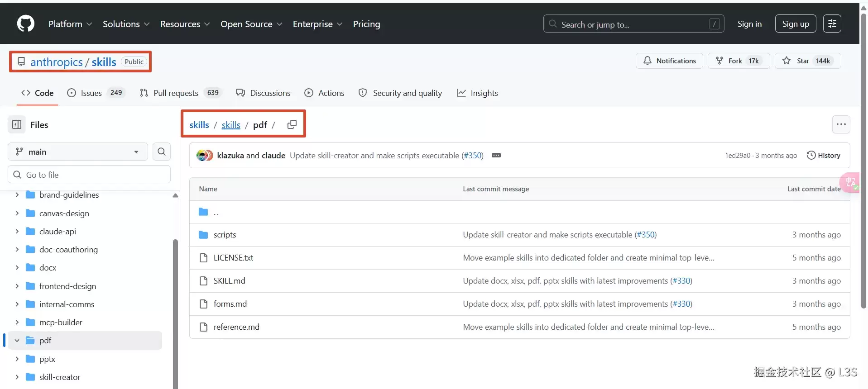Image resolution: width=868 pixels, height=389 pixels.
Task: Open the header settings icon beside Sign up
Action: 832,24
